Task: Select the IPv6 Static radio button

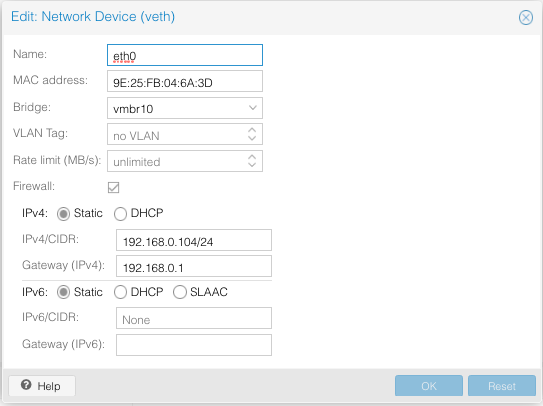Action: pos(63,292)
